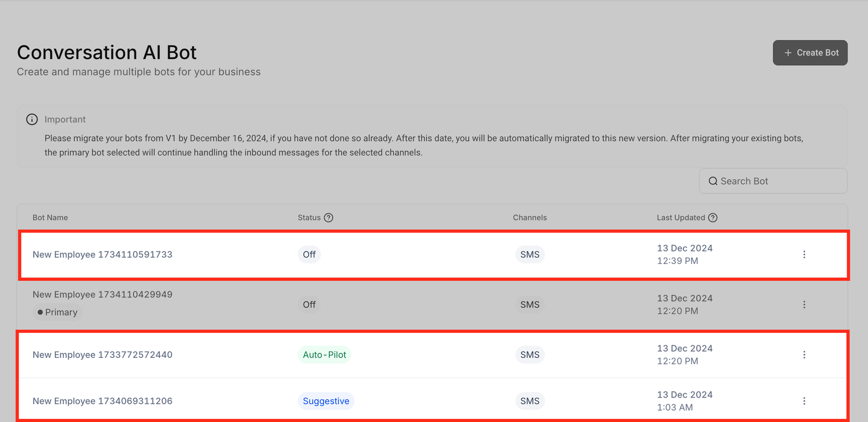Screen dimensions: 868x422
Task: Open bot New Employee 1734110591733
Action: tap(103, 254)
